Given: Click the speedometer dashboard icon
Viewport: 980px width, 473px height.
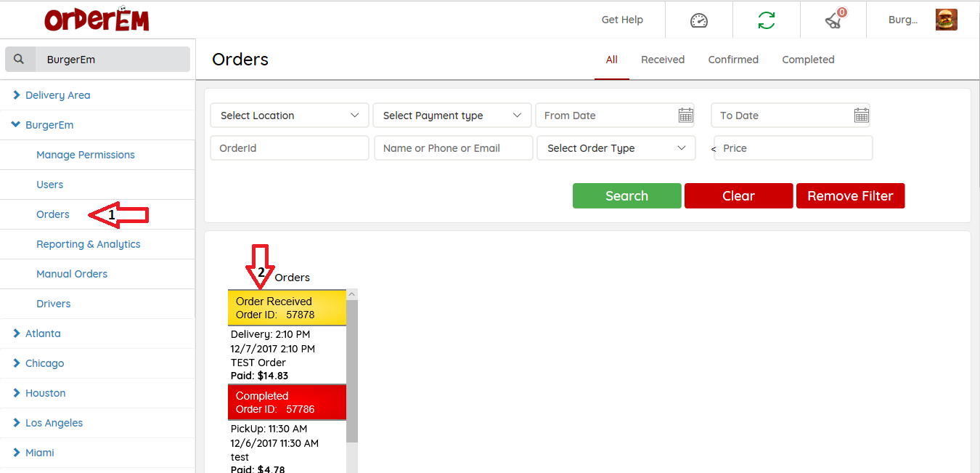Looking at the screenshot, I should point(698,20).
